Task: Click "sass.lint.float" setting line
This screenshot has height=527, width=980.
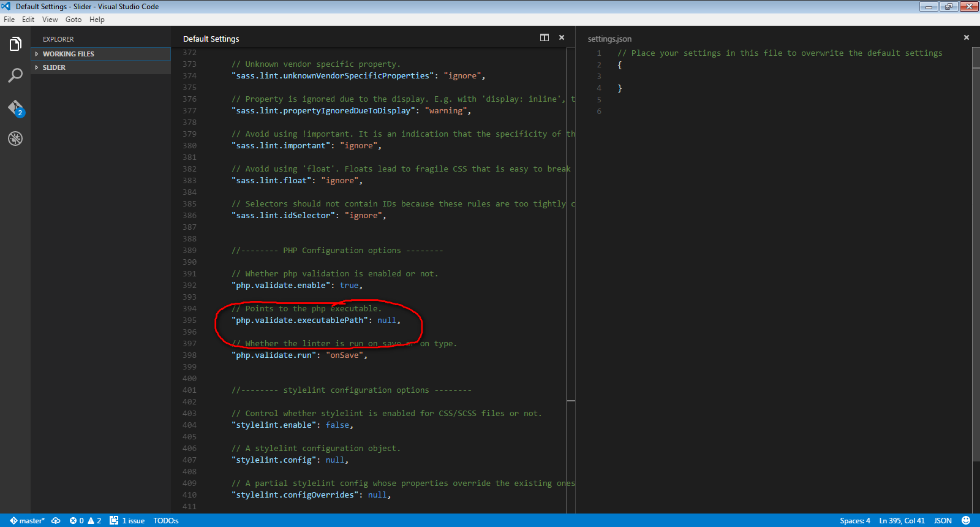Action: pos(297,181)
